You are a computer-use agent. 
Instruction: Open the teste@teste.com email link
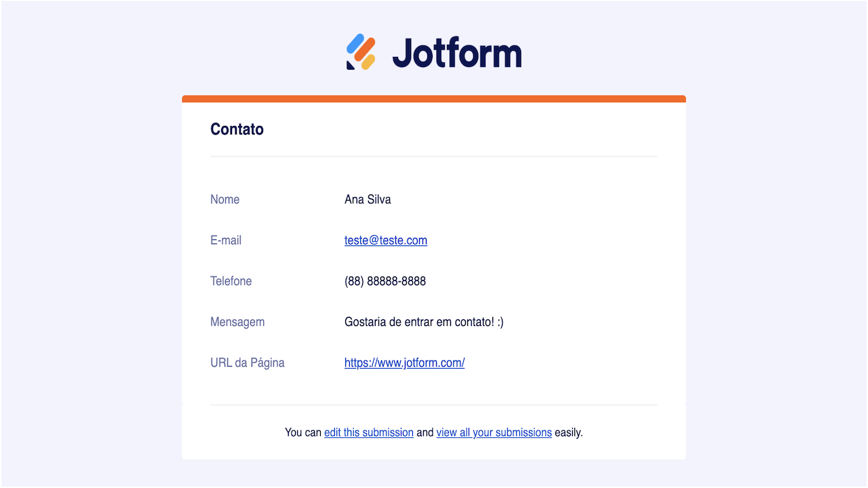pyautogui.click(x=386, y=240)
